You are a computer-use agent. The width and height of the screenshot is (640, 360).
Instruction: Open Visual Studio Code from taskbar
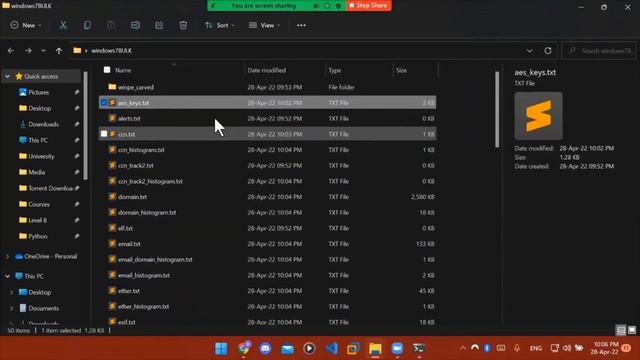[331, 348]
